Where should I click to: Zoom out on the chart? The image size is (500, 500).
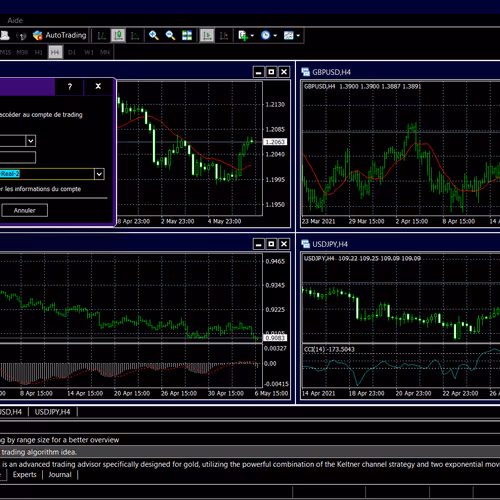tap(170, 35)
